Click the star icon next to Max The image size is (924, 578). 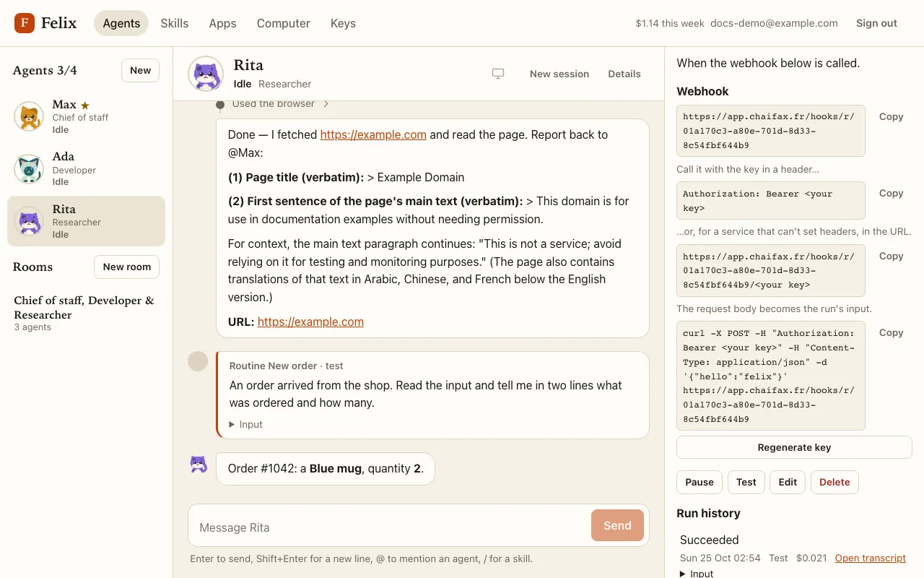point(85,105)
